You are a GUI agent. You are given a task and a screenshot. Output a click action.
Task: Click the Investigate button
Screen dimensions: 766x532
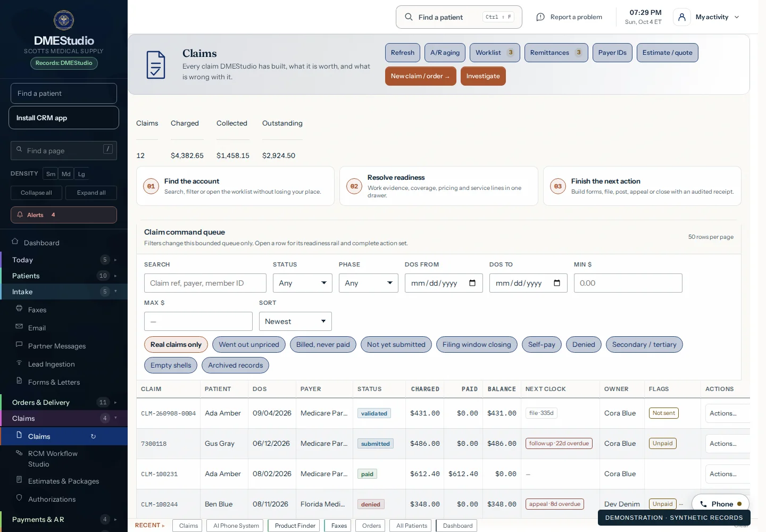click(483, 76)
